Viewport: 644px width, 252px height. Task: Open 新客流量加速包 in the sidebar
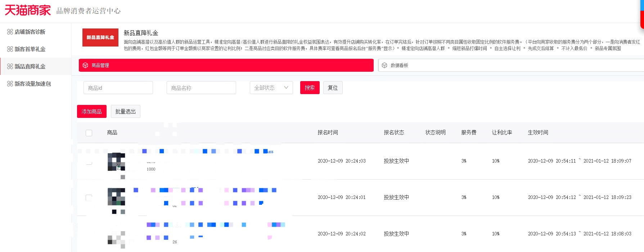coord(33,84)
